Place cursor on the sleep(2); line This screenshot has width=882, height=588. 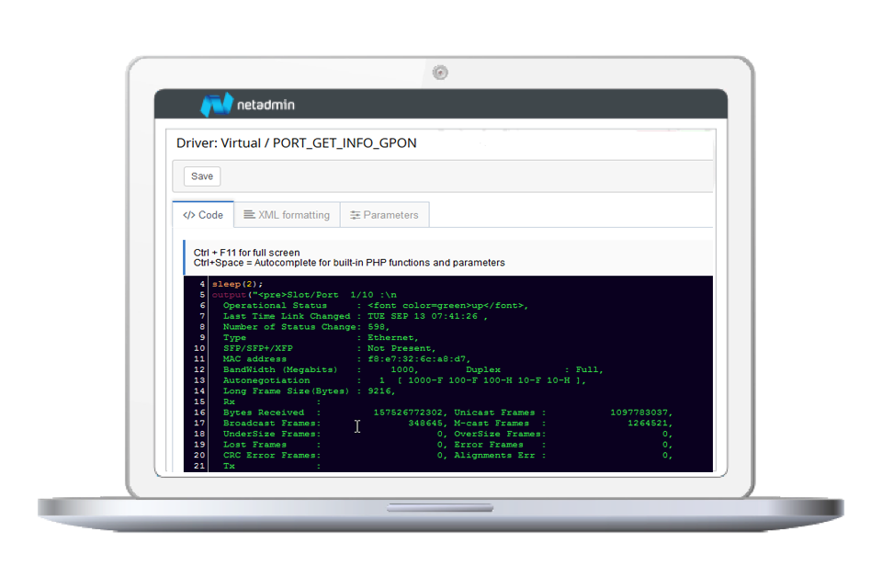tap(238, 284)
